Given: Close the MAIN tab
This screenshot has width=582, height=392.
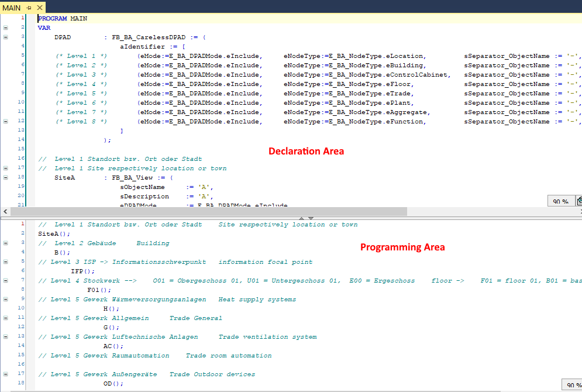Looking at the screenshot, I should point(40,8).
